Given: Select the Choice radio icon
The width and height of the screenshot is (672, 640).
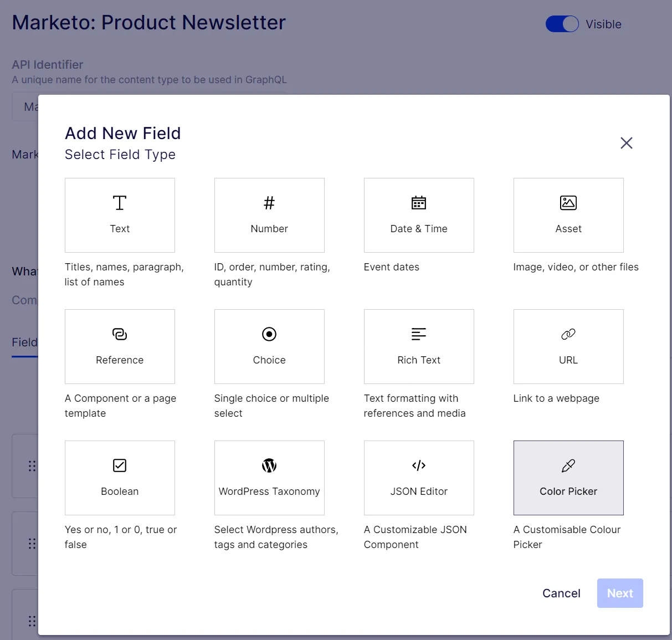Looking at the screenshot, I should click(269, 334).
